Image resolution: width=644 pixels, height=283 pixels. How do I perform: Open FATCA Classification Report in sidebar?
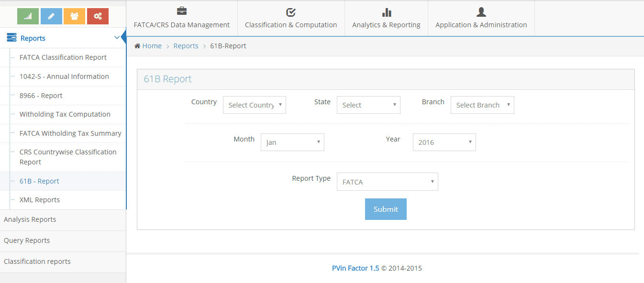(x=63, y=57)
